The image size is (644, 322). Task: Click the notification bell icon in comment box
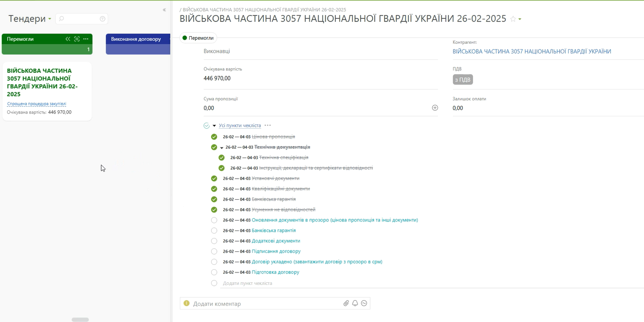[x=355, y=304]
